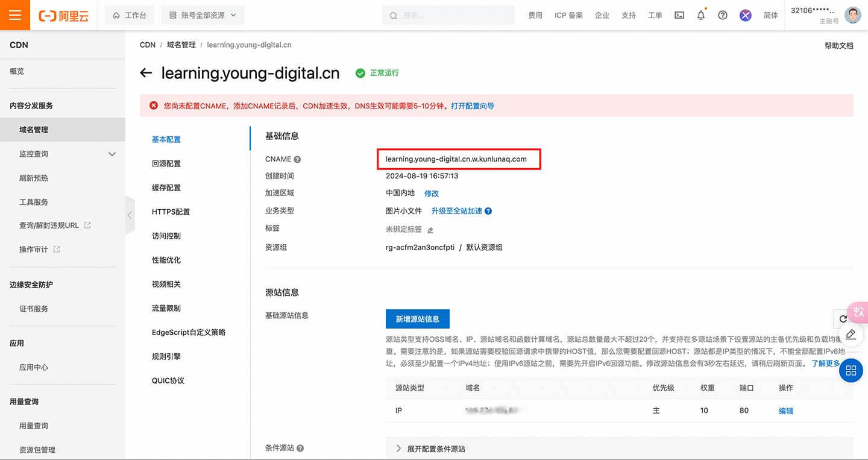Click 编辑 in the IP origin row
The width and height of the screenshot is (868, 460).
click(786, 411)
